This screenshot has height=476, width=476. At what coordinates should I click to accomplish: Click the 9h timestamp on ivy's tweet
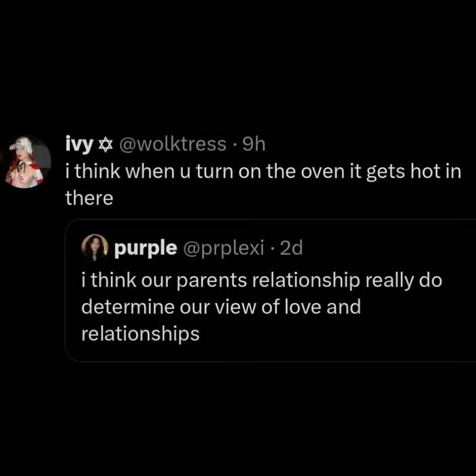(x=256, y=143)
